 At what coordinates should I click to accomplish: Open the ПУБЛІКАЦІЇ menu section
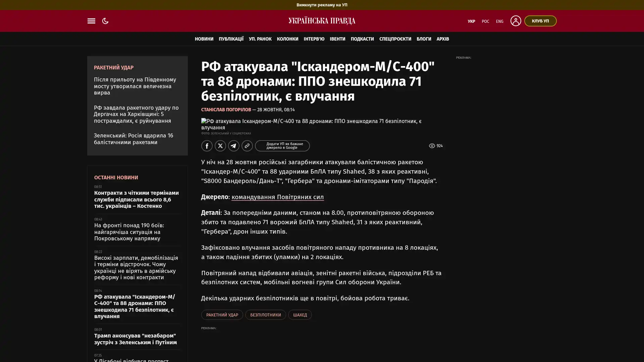tap(231, 39)
